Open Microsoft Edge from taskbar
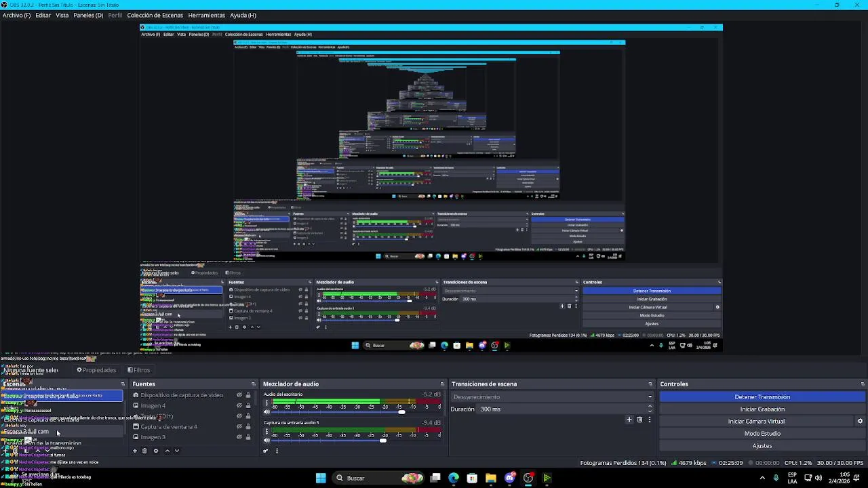Viewport: 868px width, 488px height. pos(454,478)
